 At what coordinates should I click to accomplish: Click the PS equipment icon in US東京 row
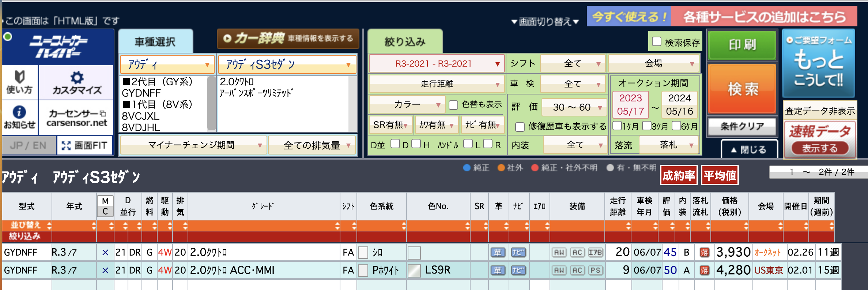595,270
